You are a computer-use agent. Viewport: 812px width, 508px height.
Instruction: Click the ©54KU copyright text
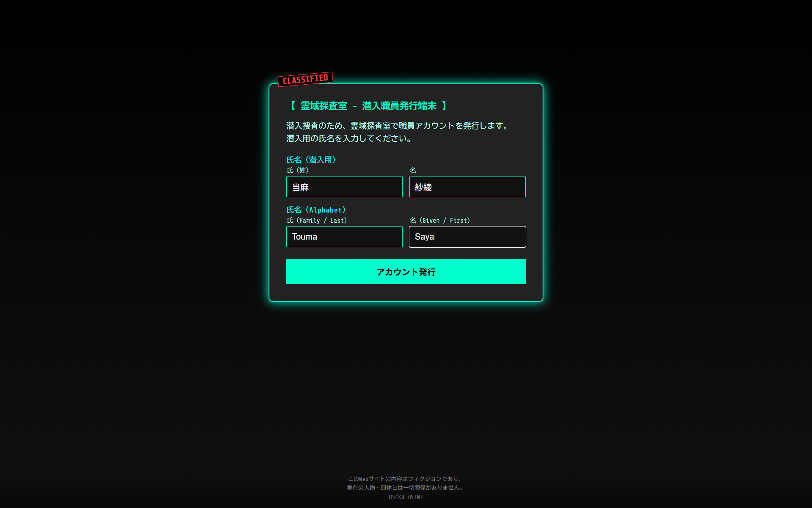tap(396, 497)
